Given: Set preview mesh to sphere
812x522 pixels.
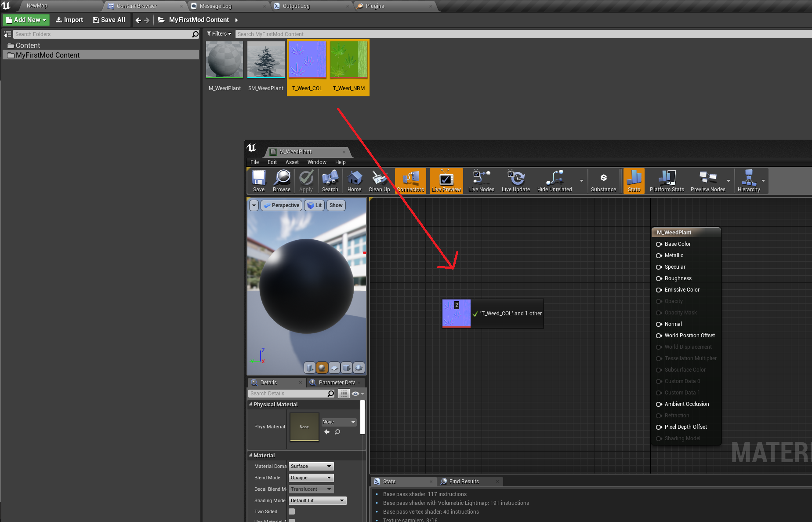Looking at the screenshot, I should click(322, 368).
